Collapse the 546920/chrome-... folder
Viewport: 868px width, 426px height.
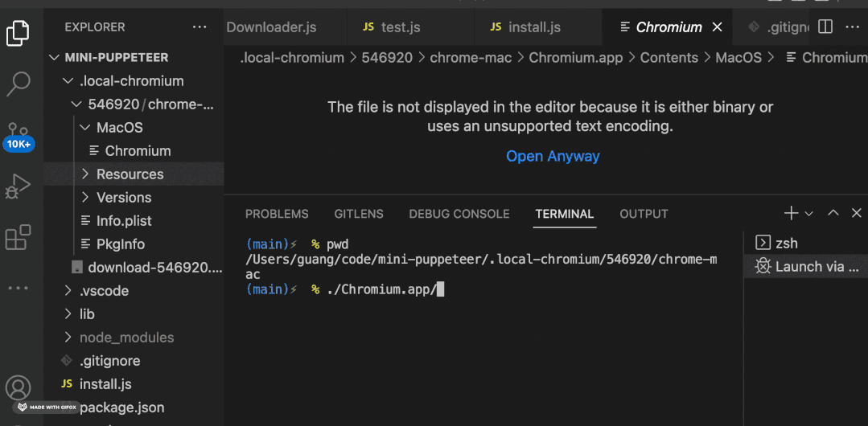pos(134,104)
